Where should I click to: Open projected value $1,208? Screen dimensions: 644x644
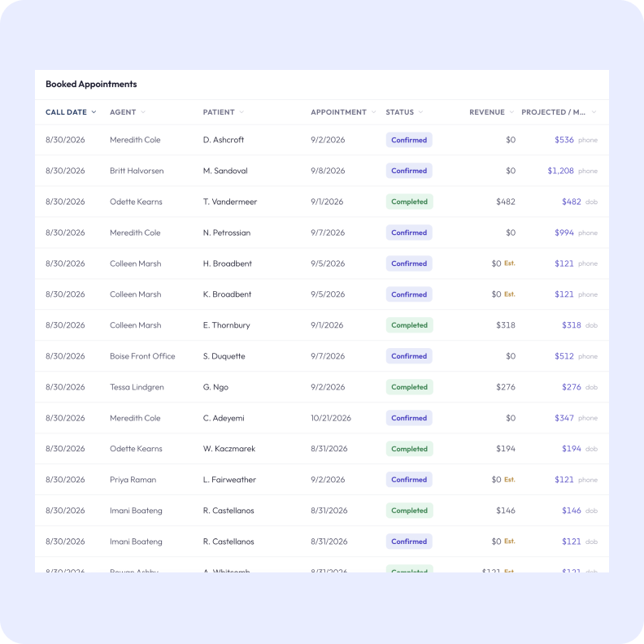coord(560,171)
